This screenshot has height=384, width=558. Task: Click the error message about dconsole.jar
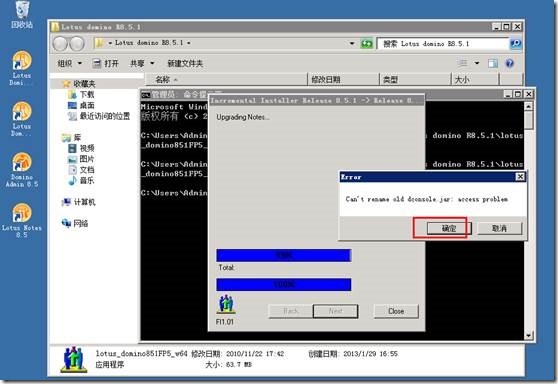click(x=426, y=199)
